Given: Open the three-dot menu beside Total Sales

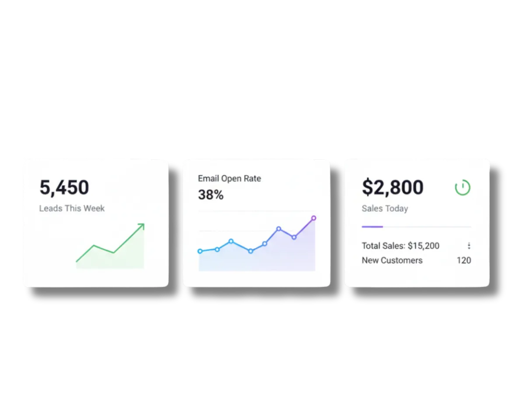Looking at the screenshot, I should (469, 246).
